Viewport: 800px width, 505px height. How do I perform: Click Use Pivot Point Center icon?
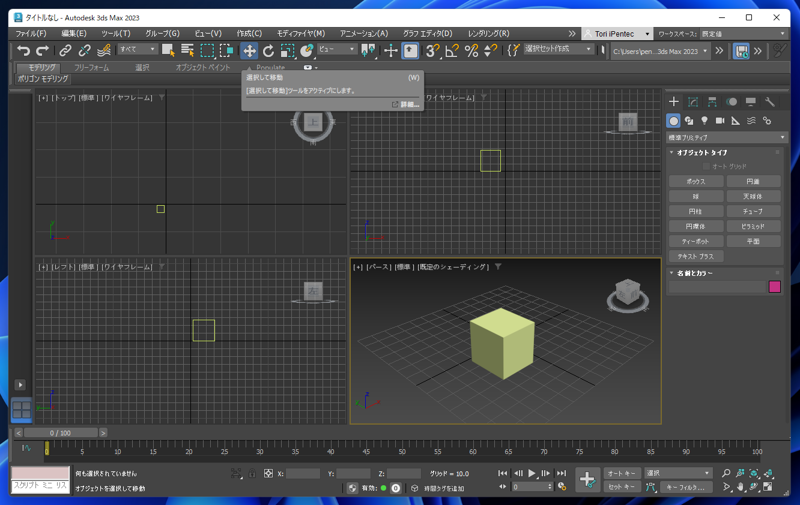pyautogui.click(x=368, y=50)
